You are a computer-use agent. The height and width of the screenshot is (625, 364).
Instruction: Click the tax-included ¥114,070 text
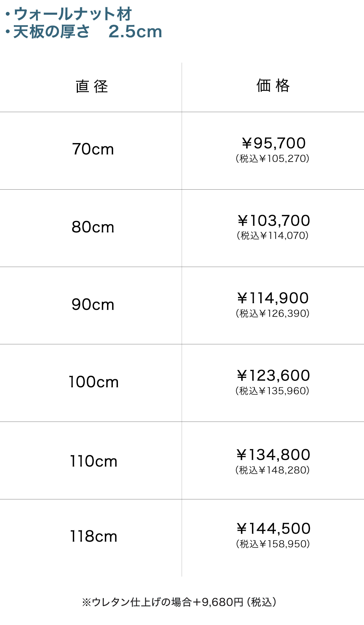[273, 236]
